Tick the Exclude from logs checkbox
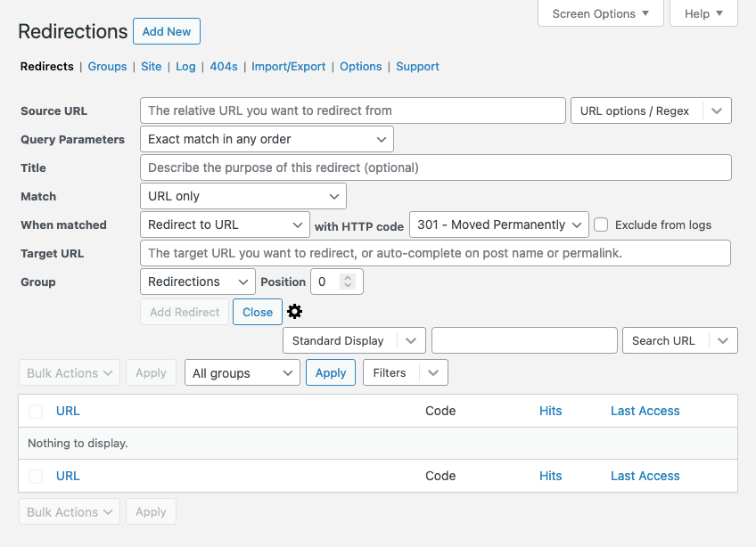 pos(601,225)
